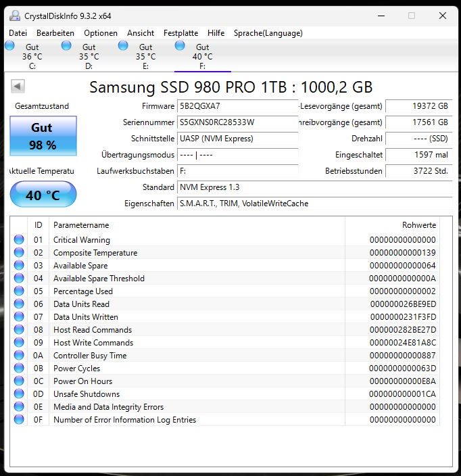Click the Schnittstelle field UASP (NVM Express)
This screenshot has width=461, height=476.
click(237, 139)
